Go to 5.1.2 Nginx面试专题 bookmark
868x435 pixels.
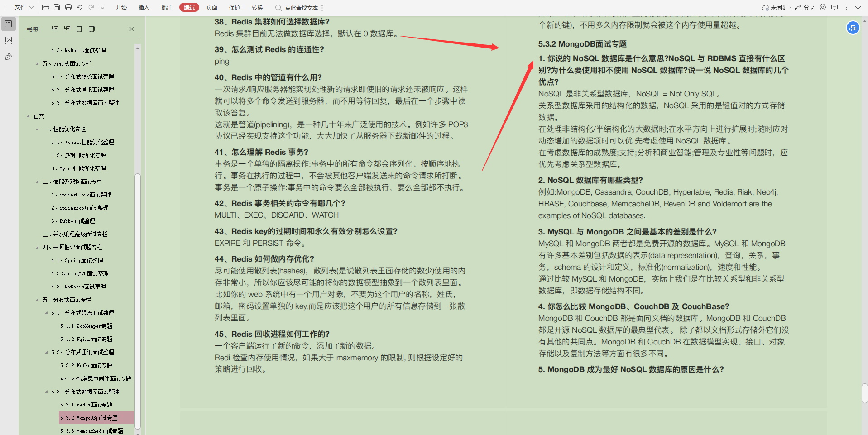[86, 339]
